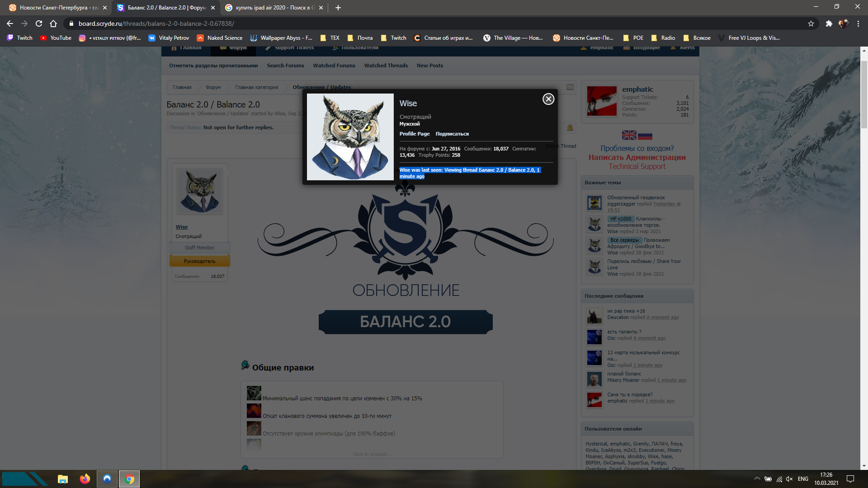This screenshot has width=868, height=488.
Task: Open File Explorer from the taskbar
Action: [62, 479]
